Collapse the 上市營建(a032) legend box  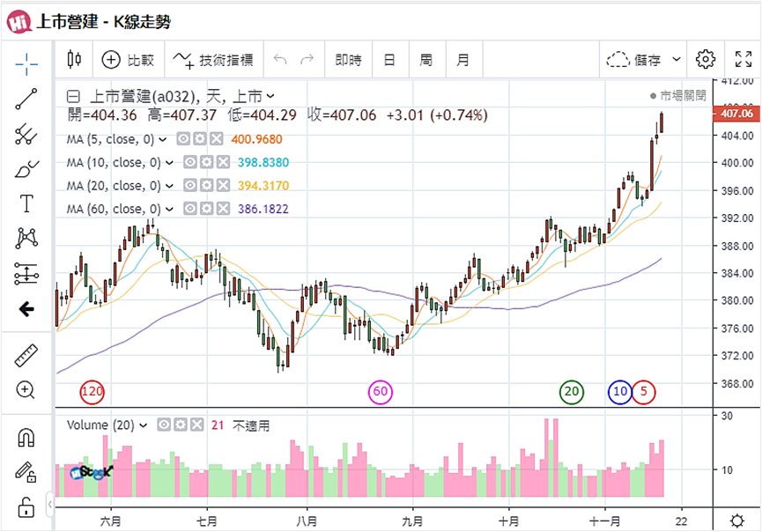[x=73, y=96]
